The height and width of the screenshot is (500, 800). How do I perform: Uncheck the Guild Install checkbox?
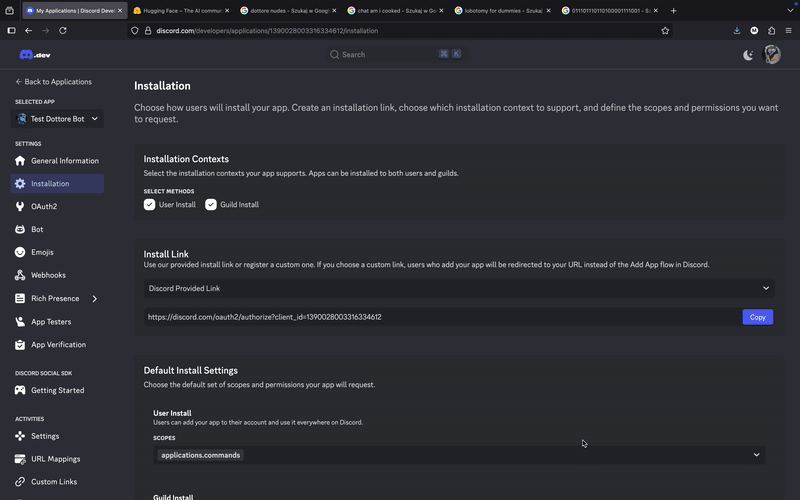coord(211,205)
